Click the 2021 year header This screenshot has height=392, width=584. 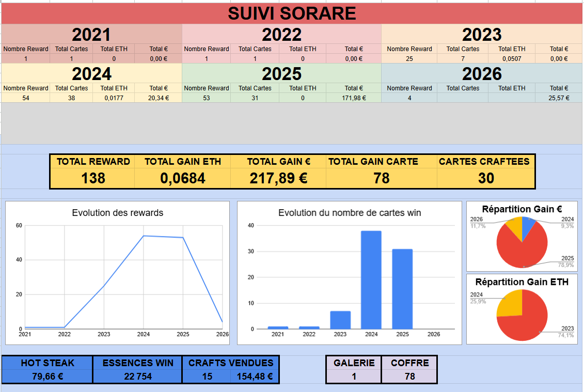pyautogui.click(x=91, y=34)
